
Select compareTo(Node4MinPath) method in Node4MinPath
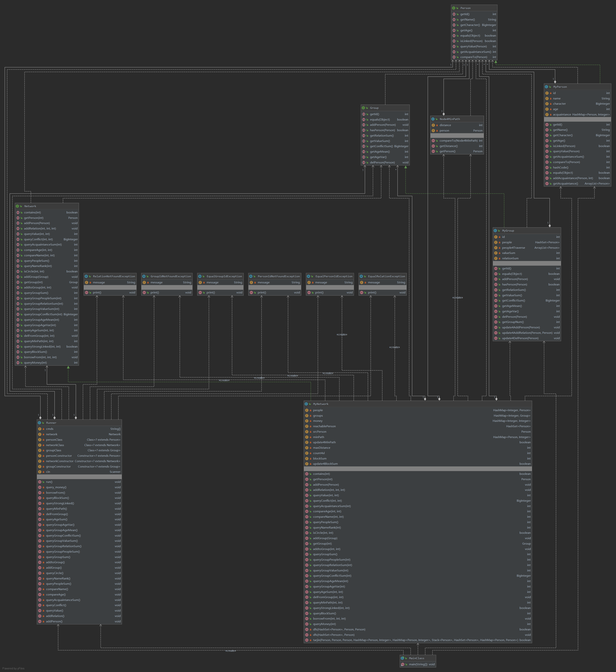pyautogui.click(x=458, y=141)
